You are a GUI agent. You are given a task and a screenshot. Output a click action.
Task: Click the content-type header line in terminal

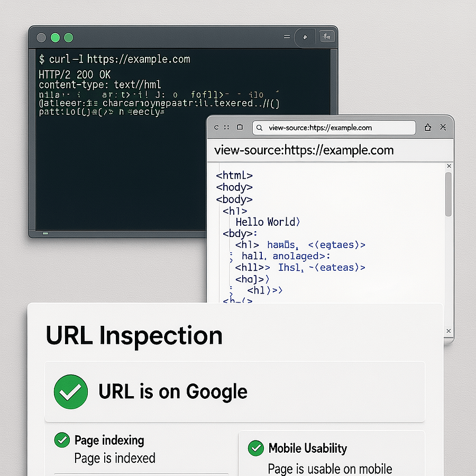[x=100, y=85]
